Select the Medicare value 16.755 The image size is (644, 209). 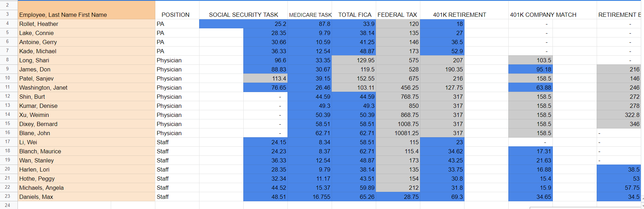(310, 197)
